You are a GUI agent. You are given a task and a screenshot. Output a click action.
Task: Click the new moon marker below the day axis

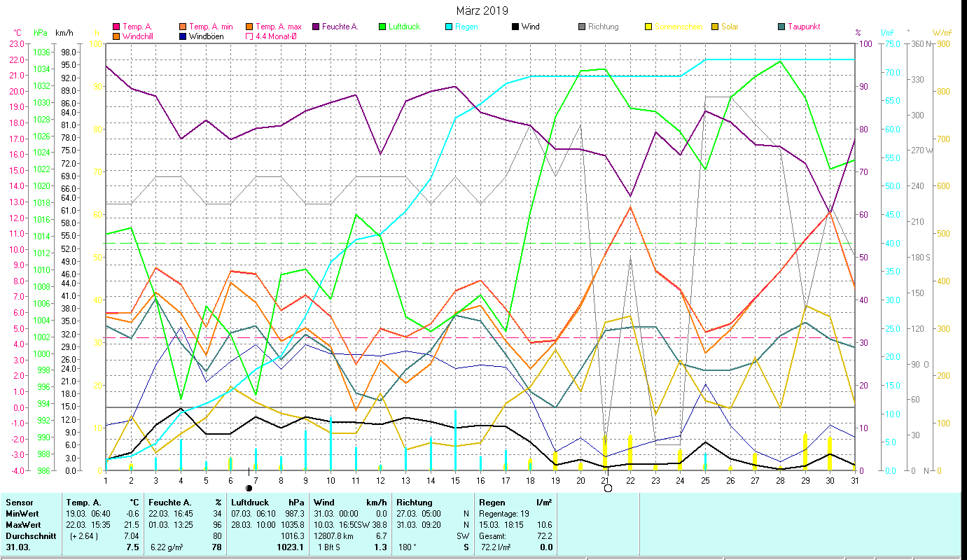pyautogui.click(x=249, y=488)
